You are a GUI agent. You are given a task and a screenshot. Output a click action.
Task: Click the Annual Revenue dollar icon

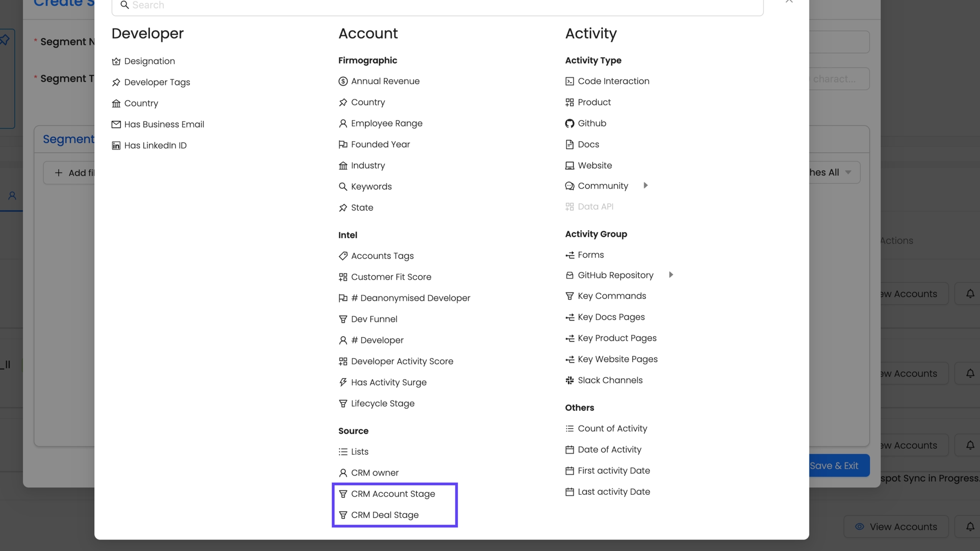pyautogui.click(x=343, y=81)
